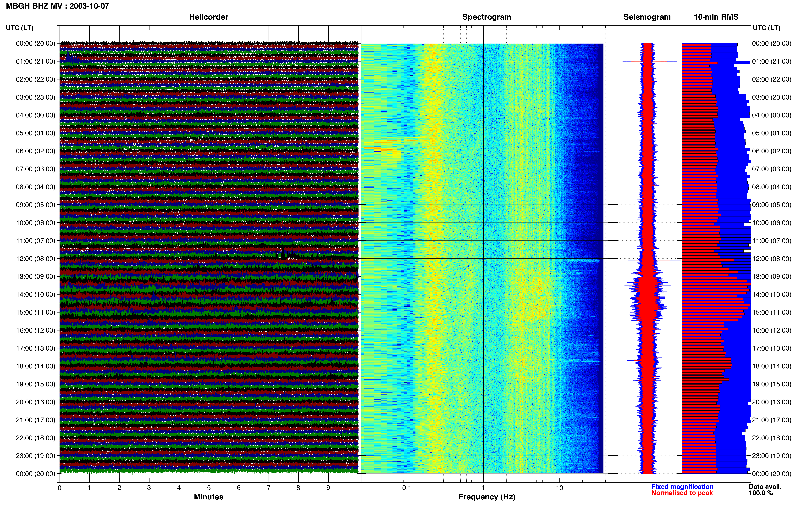Click the Data avail. 100.0 % text
The image size is (812, 508).
click(x=765, y=490)
